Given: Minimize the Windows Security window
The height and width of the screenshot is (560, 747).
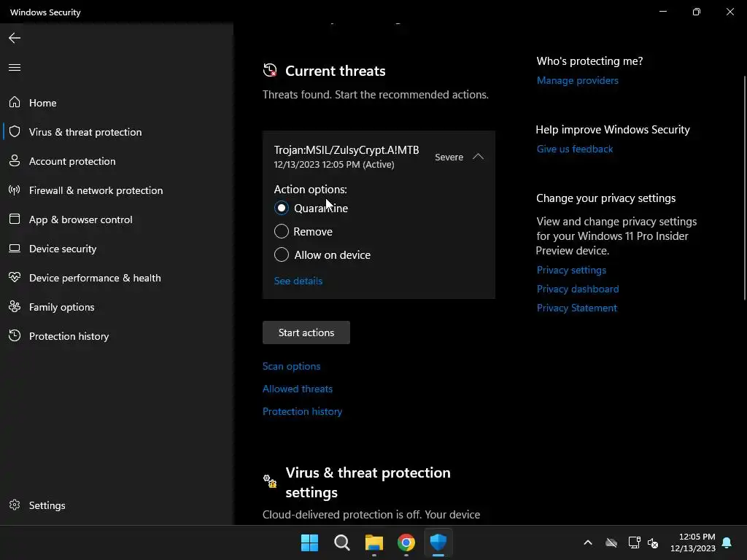Looking at the screenshot, I should (x=662, y=12).
